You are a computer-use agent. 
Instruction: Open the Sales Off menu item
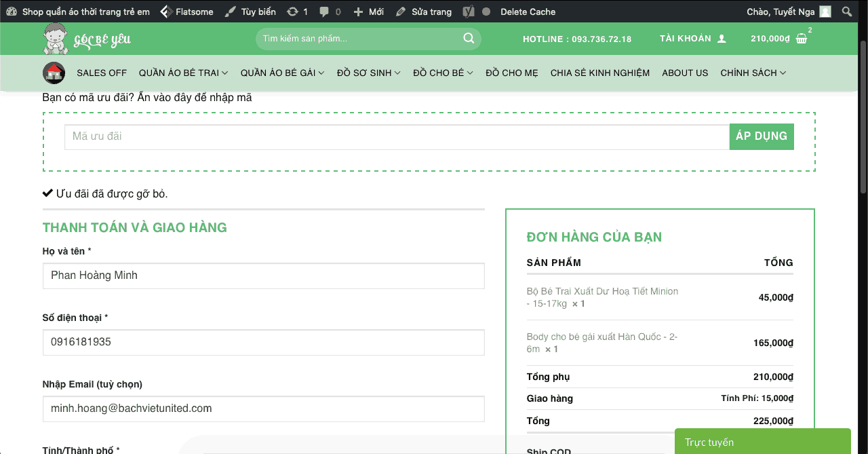(102, 73)
